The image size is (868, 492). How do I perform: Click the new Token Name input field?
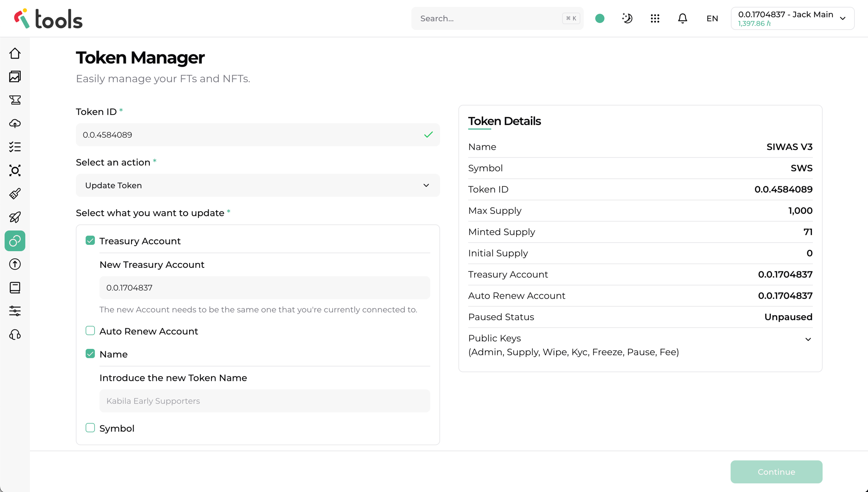(264, 401)
